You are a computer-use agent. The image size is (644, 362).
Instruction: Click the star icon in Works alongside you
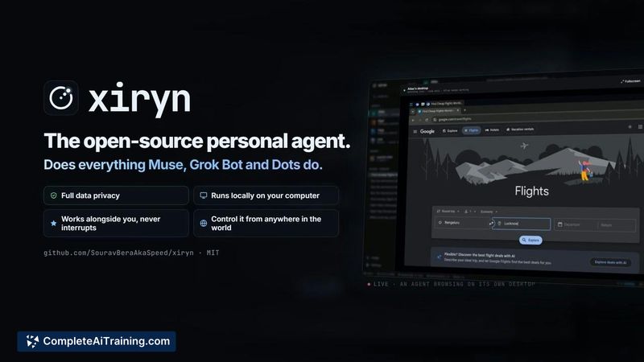[53, 224]
